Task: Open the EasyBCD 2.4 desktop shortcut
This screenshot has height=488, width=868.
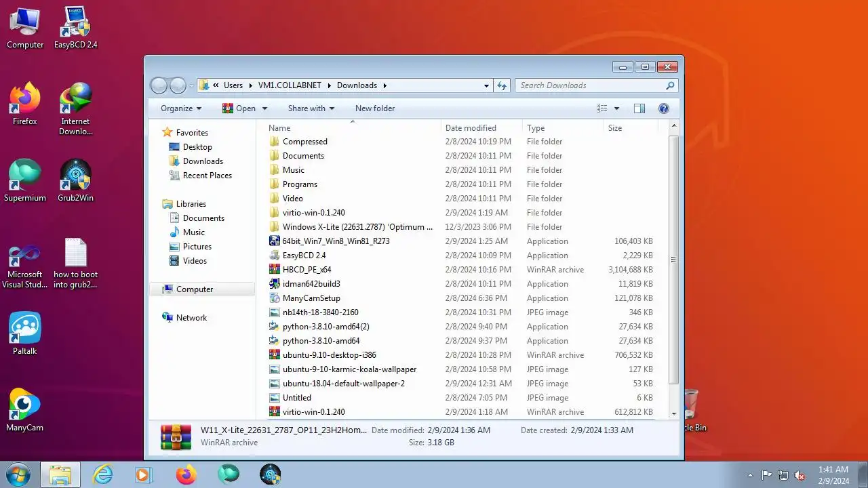Action: (x=75, y=28)
